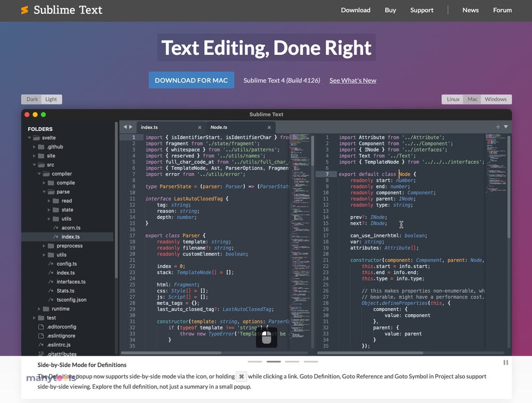Viewport: 532px width, 403px height.
Task: Click the green maximize window button
Action: [x=44, y=114]
